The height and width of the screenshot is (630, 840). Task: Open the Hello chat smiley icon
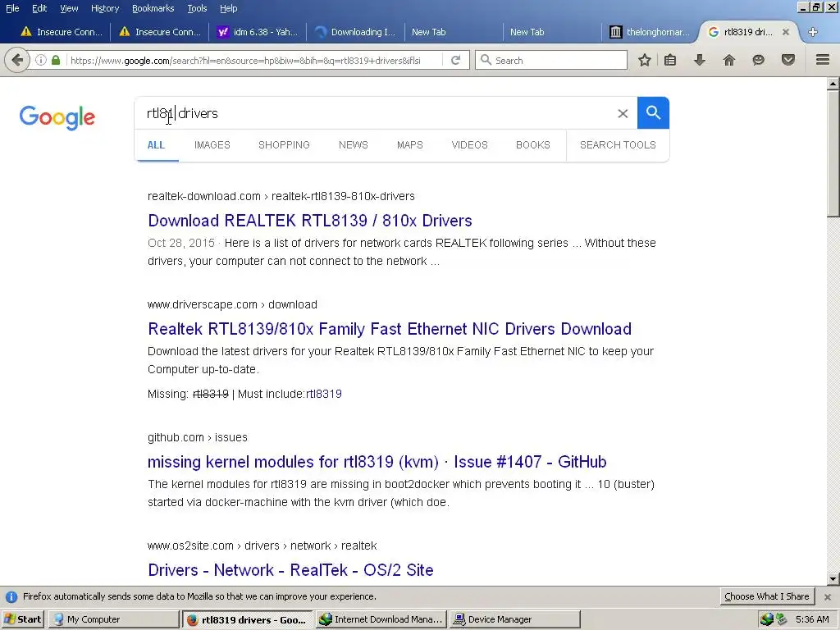click(758, 60)
